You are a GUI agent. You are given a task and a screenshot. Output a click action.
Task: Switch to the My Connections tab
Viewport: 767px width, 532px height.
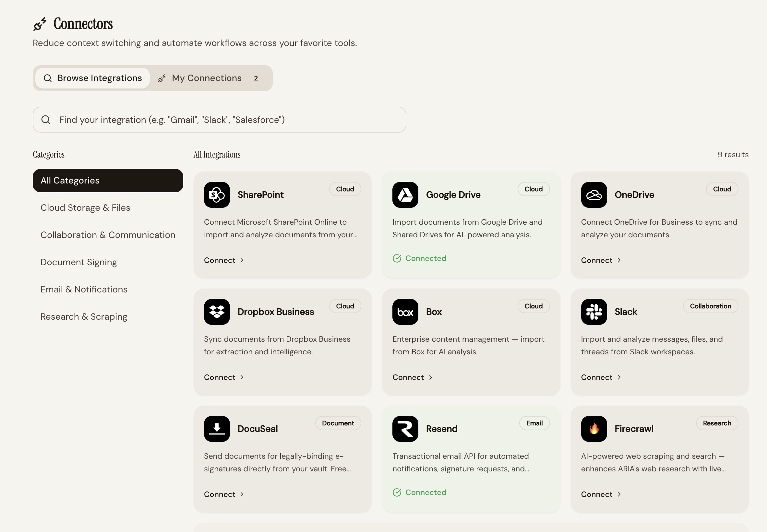(210, 78)
